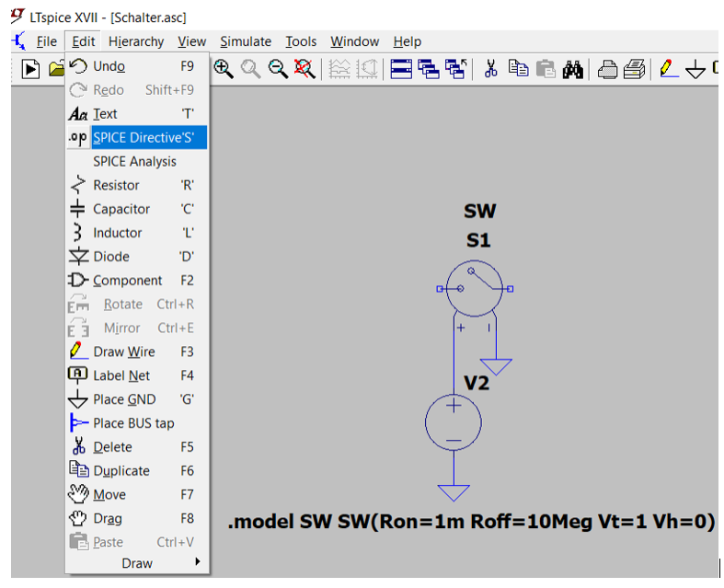This screenshot has height=588, width=724.
Task: Click the Print toolbar icon
Action: (634, 70)
